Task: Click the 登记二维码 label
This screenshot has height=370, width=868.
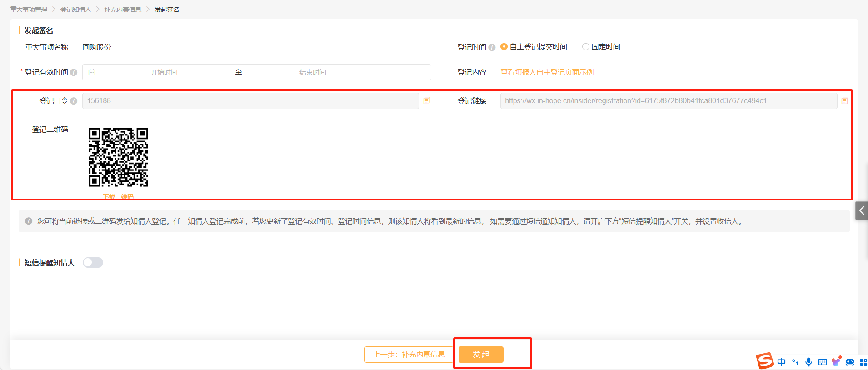Action: [x=50, y=130]
